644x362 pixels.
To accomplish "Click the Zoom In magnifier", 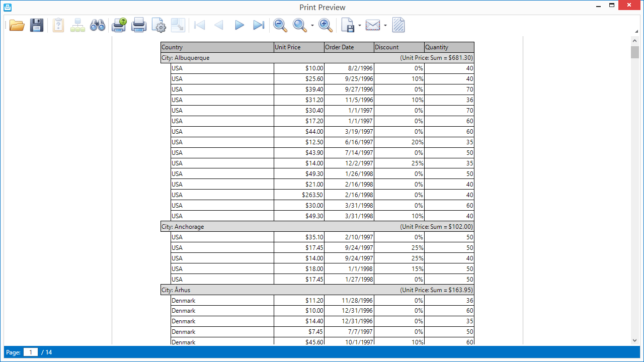I will (x=326, y=25).
